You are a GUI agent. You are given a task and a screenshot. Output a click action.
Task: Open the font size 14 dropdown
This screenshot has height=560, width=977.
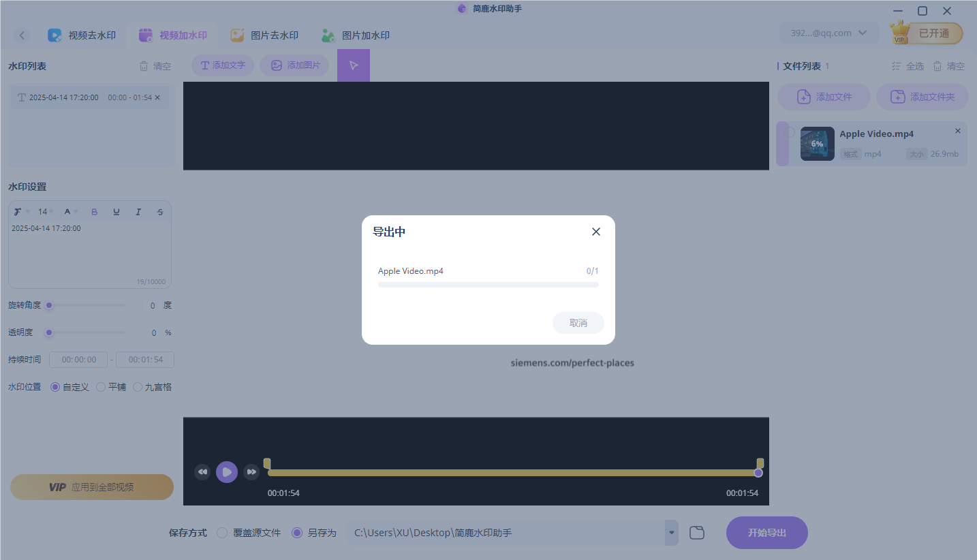tap(46, 212)
